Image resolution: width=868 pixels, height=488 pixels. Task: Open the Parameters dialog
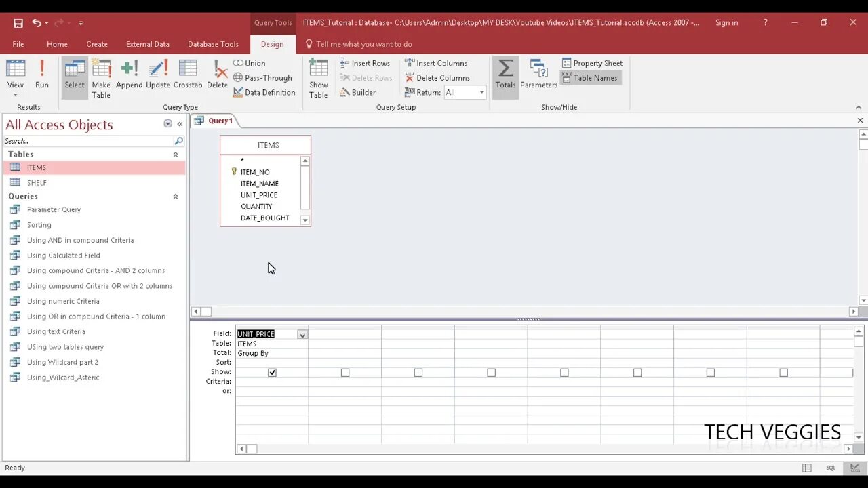[x=538, y=75]
